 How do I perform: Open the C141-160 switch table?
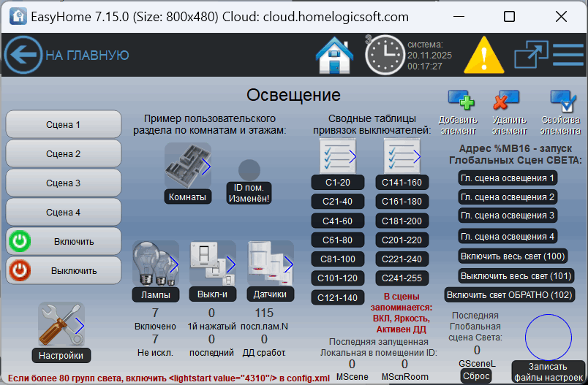coord(402,182)
